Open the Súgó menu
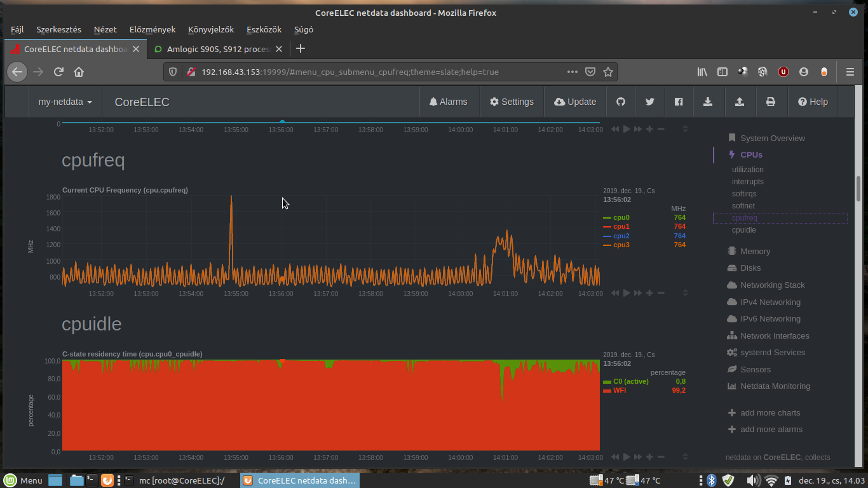Screen dimensions: 868x488 304,29
